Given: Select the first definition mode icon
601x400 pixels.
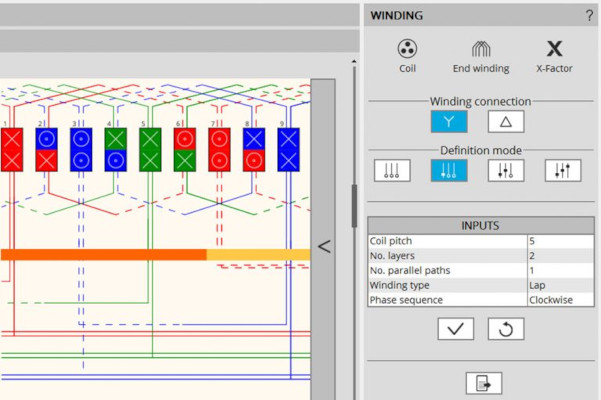Looking at the screenshot, I should click(392, 171).
